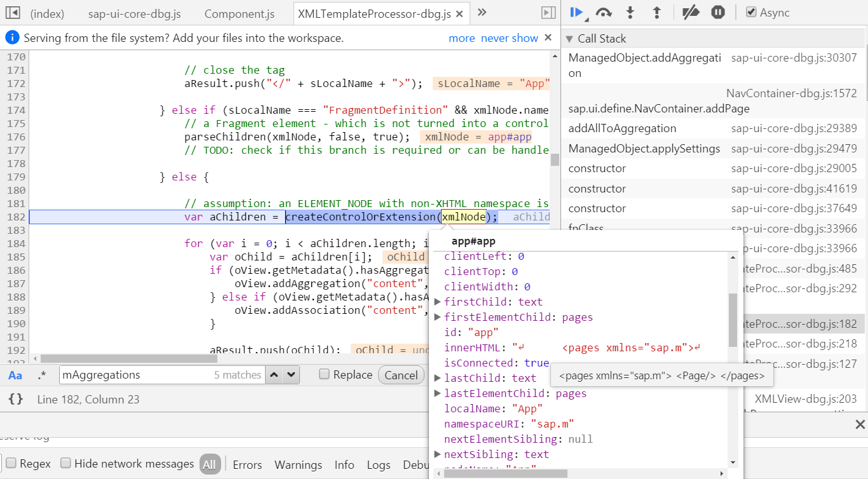This screenshot has height=479, width=868.
Task: Click the Step over next function call icon
Action: pyautogui.click(x=603, y=13)
